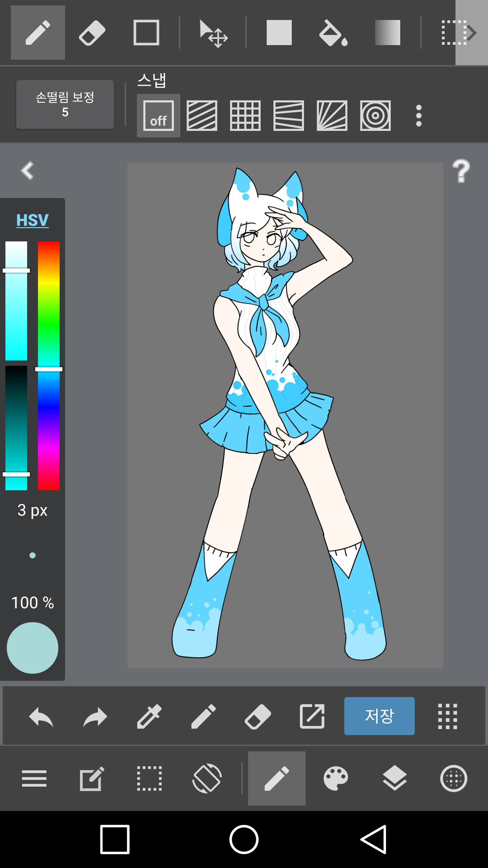Viewport: 488px width, 868px height.
Task: Choose the gradient tool
Action: tap(388, 33)
